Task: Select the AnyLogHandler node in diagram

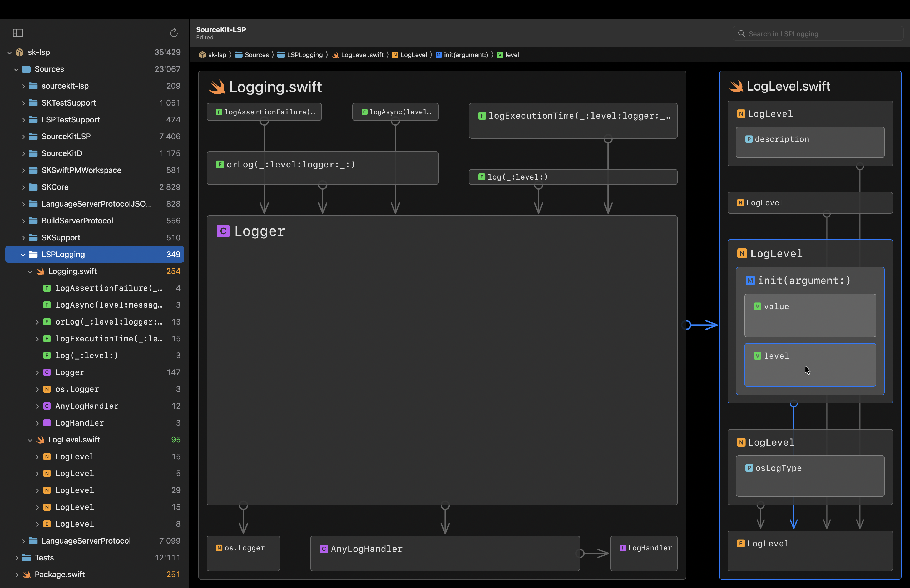Action: coord(445,553)
